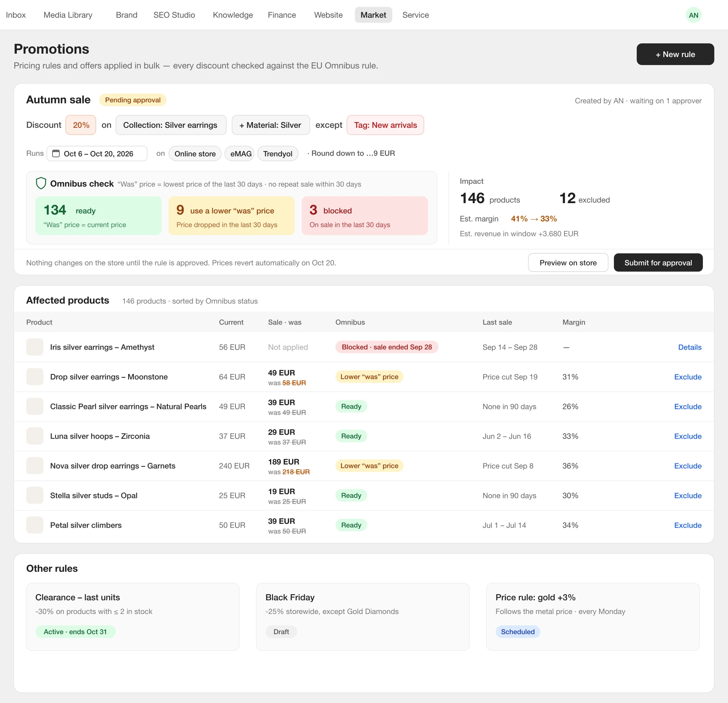Exclude Luna silver hoops – Zirconia
728x703 pixels.
(x=688, y=436)
